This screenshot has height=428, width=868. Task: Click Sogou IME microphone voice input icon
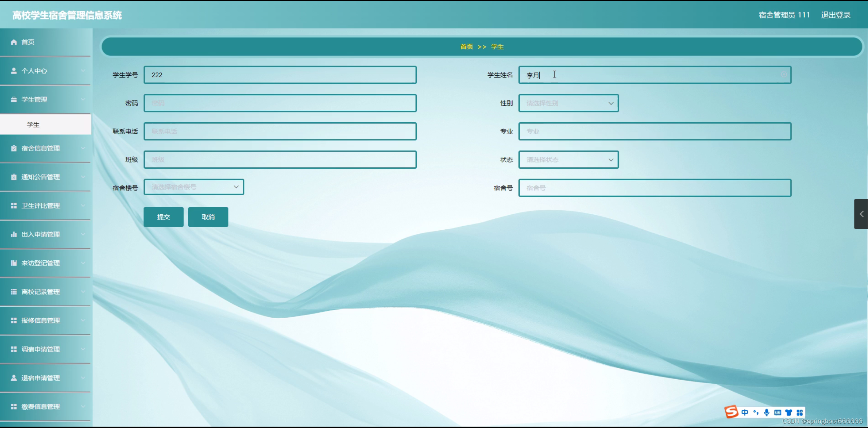(767, 412)
